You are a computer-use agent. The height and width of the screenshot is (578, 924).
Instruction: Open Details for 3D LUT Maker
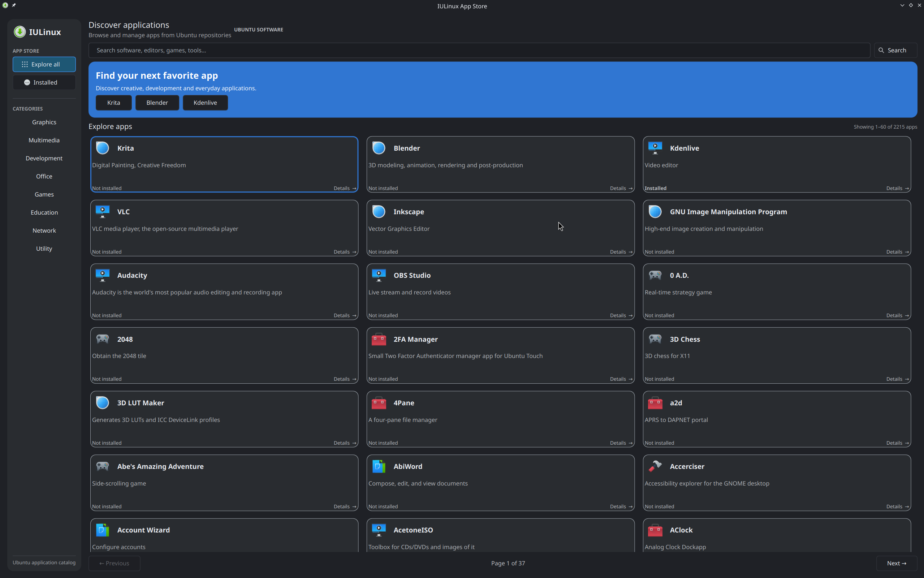(x=345, y=443)
